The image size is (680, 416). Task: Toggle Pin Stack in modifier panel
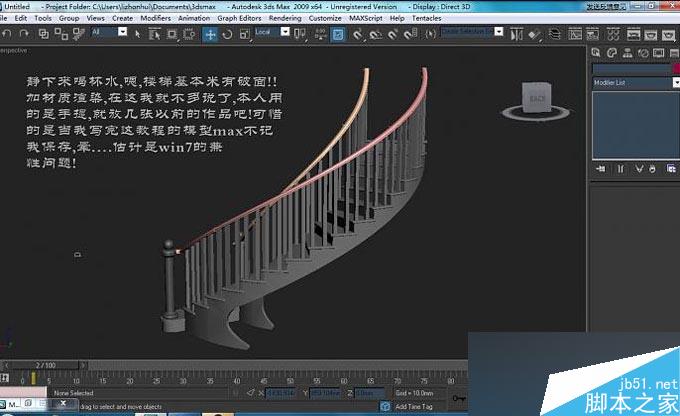tap(601, 169)
